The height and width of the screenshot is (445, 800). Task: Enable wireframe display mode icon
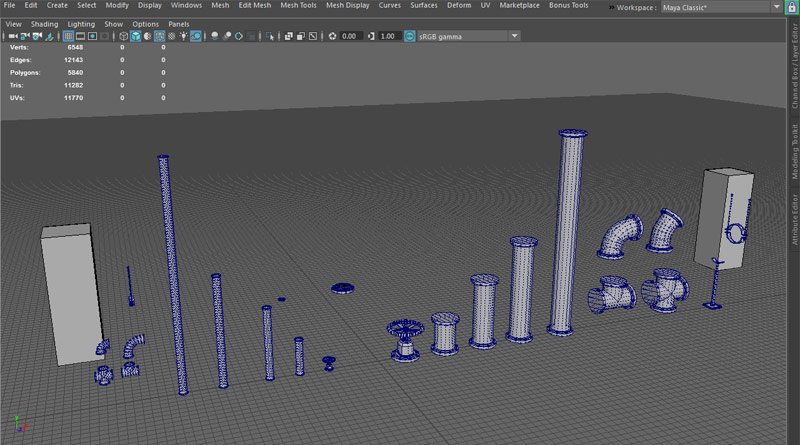tap(122, 36)
